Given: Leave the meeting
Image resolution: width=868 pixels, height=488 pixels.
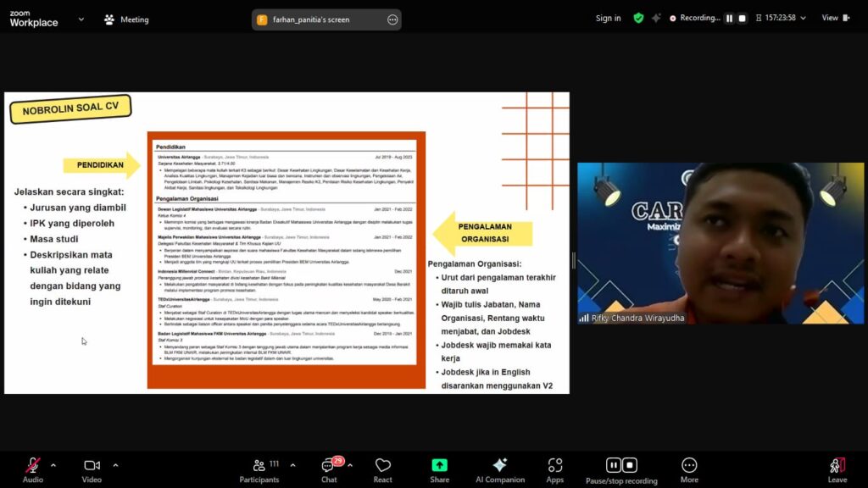Looking at the screenshot, I should tap(837, 466).
